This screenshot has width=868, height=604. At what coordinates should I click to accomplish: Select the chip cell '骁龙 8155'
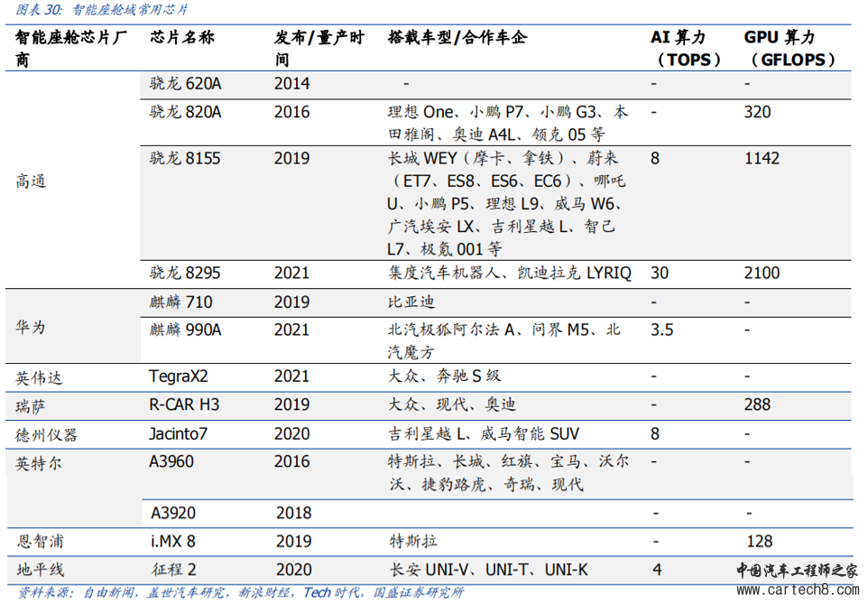(185, 159)
